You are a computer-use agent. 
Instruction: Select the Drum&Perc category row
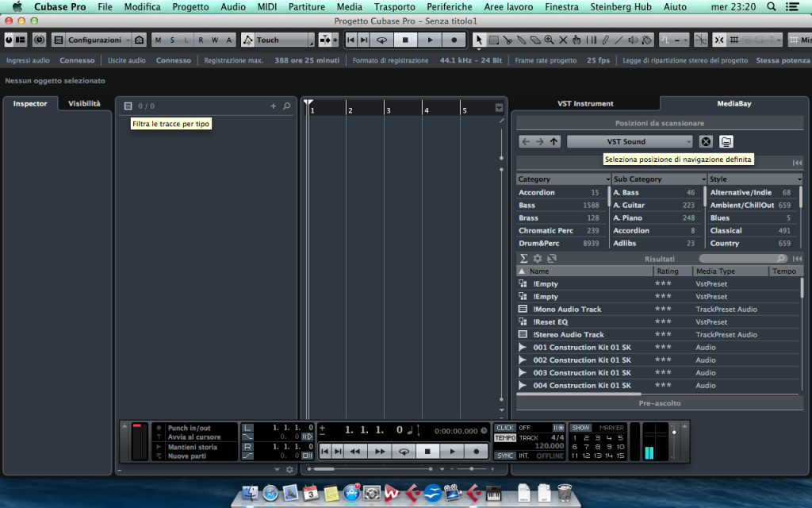point(562,243)
